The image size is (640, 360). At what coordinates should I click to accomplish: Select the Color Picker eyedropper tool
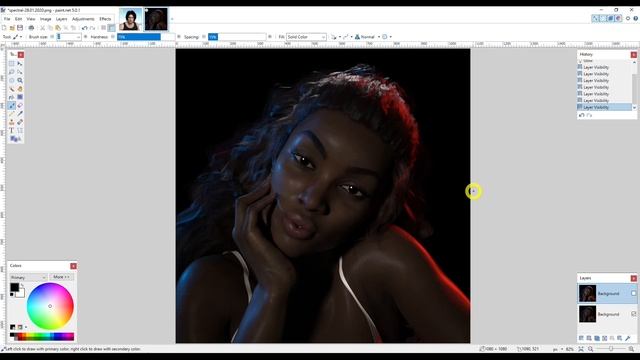point(20,114)
